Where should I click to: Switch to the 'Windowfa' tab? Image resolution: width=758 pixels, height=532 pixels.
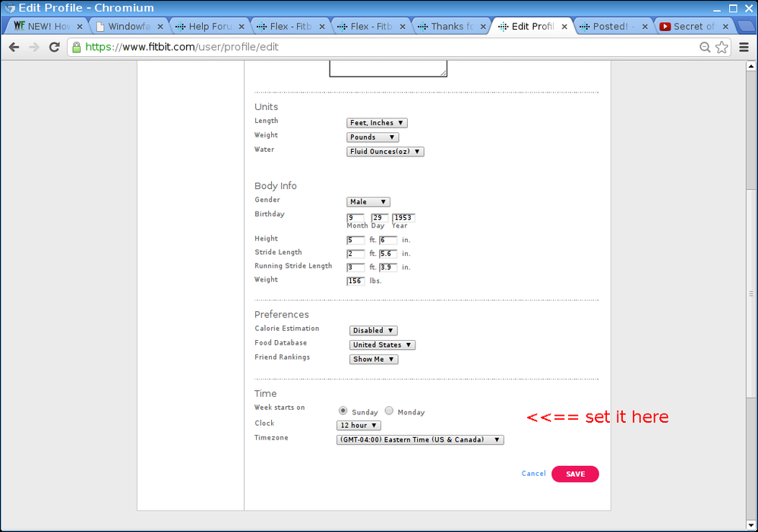(128, 26)
